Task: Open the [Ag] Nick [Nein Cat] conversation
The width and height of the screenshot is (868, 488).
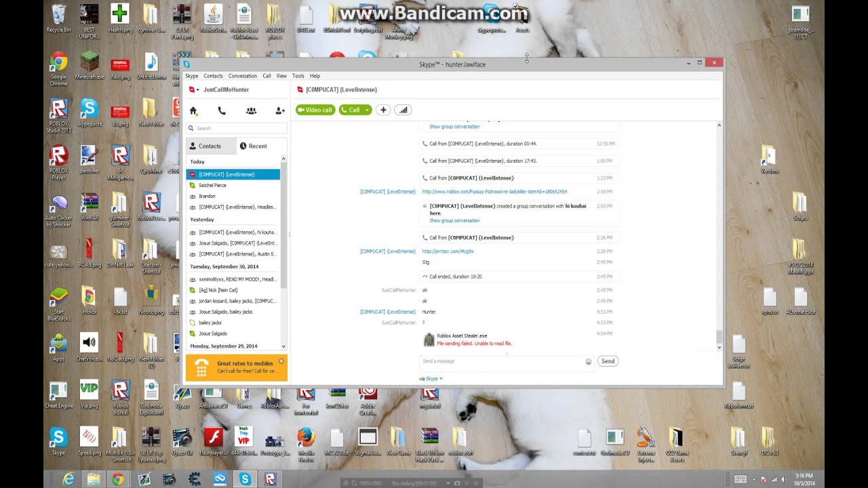Action: pyautogui.click(x=233, y=290)
